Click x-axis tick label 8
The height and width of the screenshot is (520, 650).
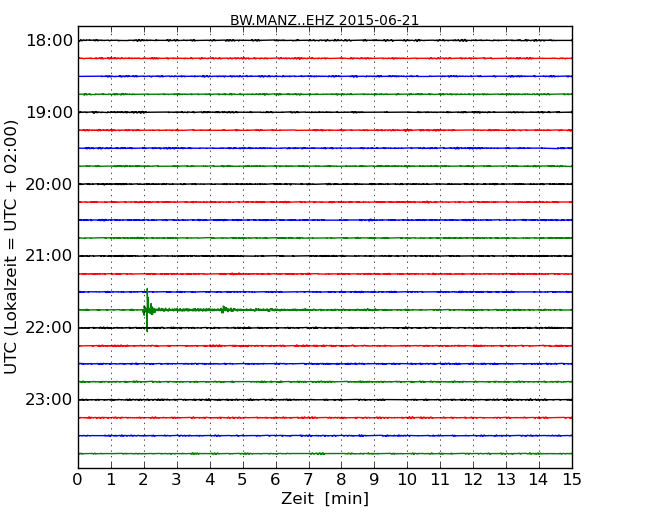point(342,480)
